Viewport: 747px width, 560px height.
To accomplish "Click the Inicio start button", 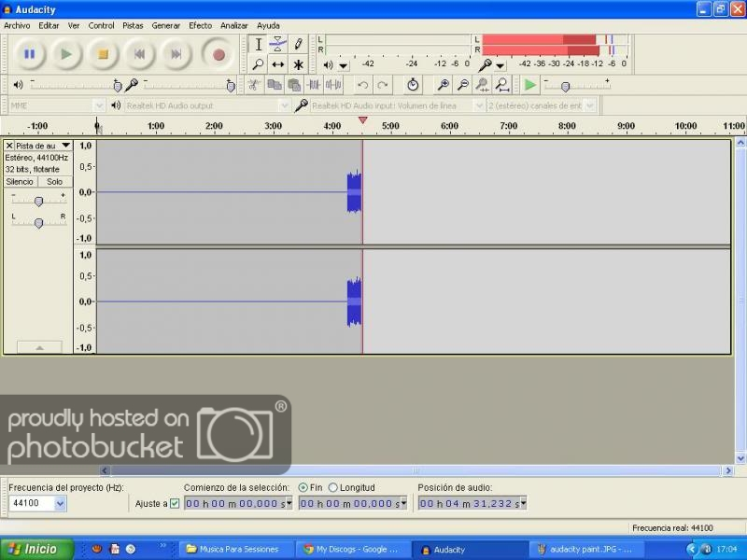I will tap(36, 549).
